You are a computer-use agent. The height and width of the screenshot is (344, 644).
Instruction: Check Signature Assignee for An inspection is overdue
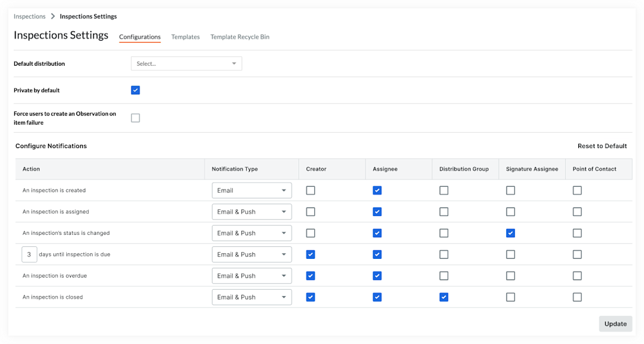(x=510, y=276)
